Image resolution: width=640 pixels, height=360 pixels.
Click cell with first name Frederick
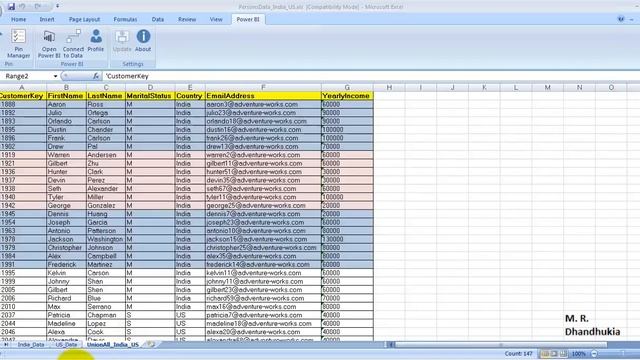pos(66,264)
